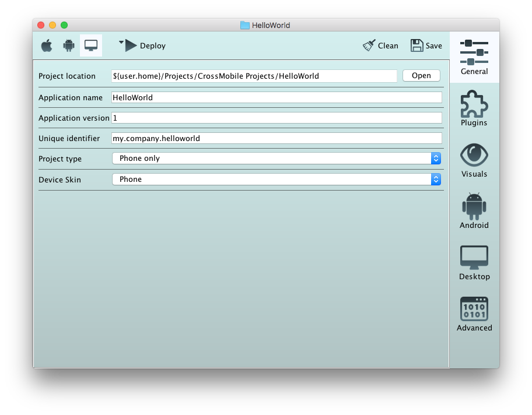Expand the Project type dropdown

coord(276,159)
